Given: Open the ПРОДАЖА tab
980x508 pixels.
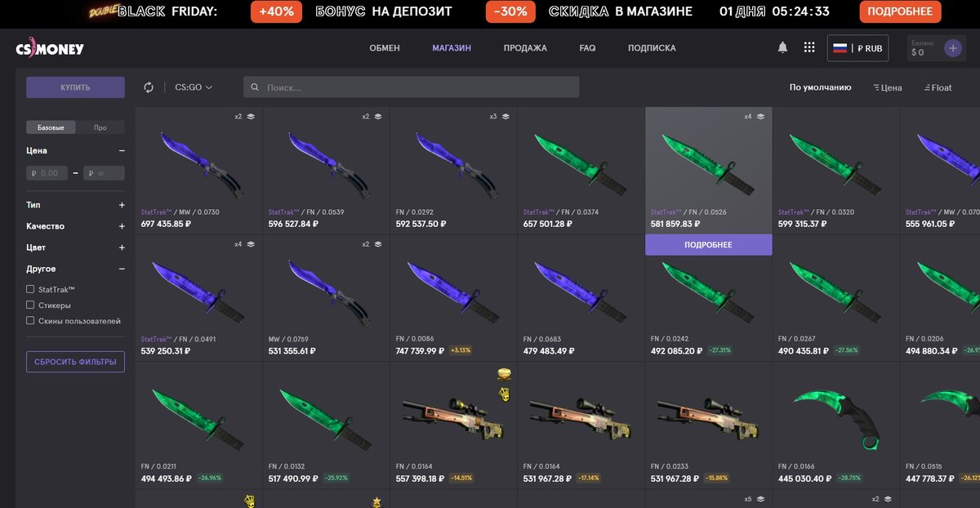Looking at the screenshot, I should tap(525, 48).
